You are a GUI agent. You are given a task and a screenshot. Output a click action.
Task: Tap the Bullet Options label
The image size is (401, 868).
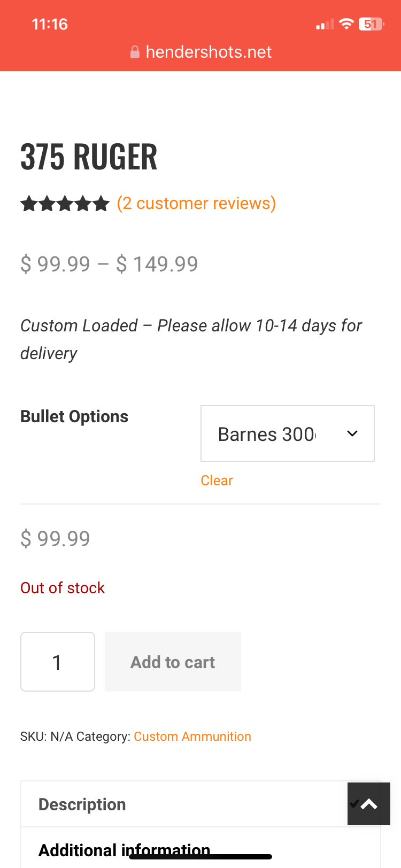pyautogui.click(x=74, y=416)
